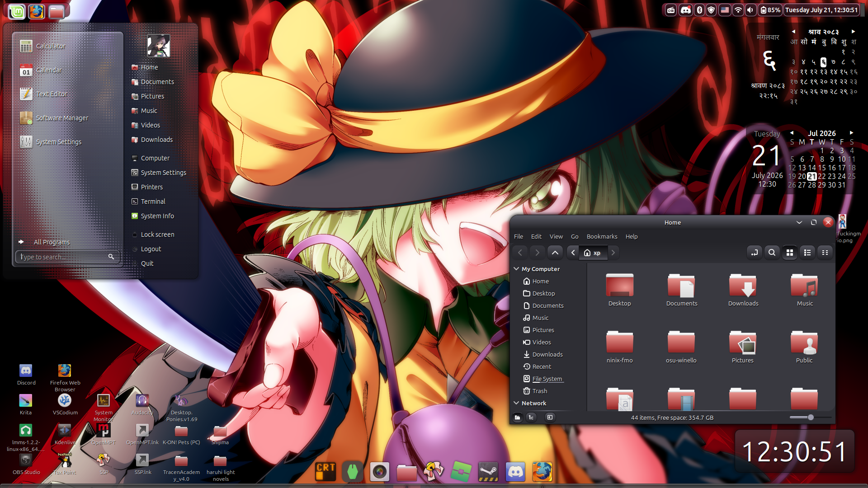Hide the sidebar using status bar button
This screenshot has width=868, height=488.
[550, 417]
